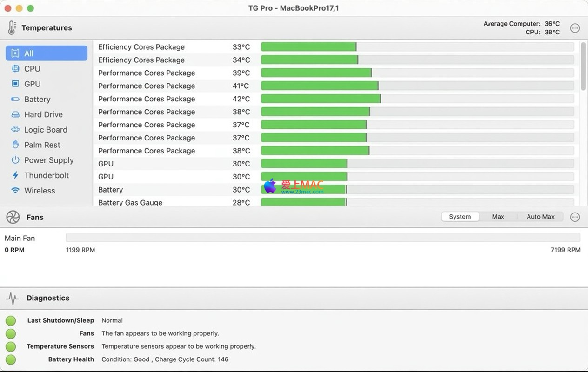Select the All sensors category
The height and width of the screenshot is (372, 588).
tap(47, 53)
